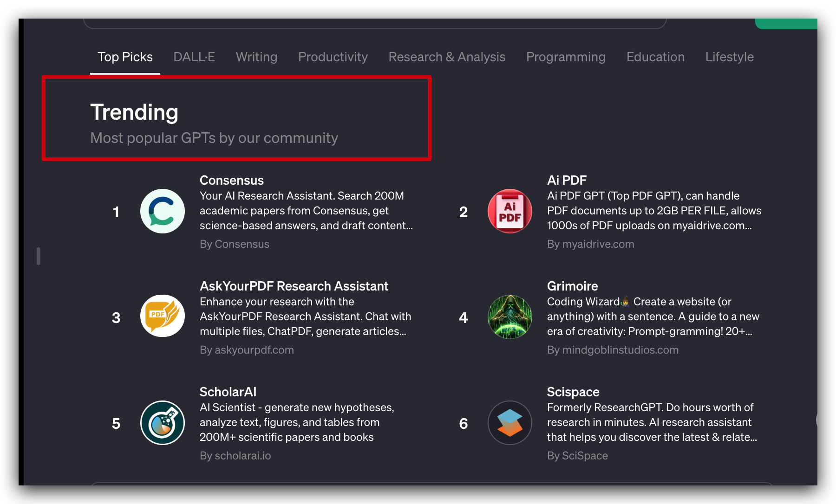
Task: Click the Ai PDF description text
Action: 654,211
